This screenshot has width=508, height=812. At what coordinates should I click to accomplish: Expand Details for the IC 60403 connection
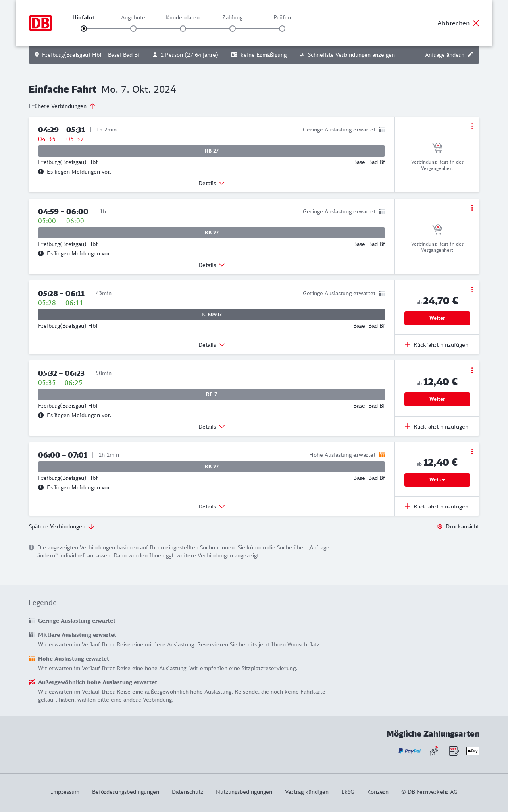tap(211, 345)
